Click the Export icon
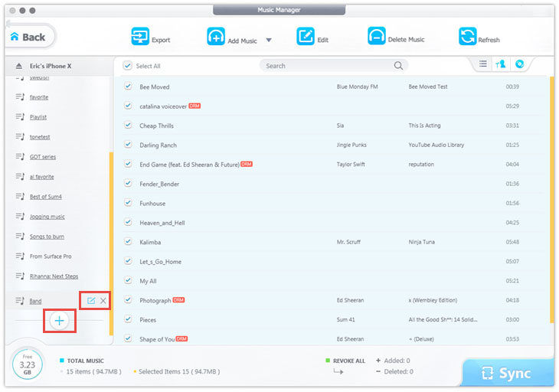The width and height of the screenshot is (559, 392). point(140,36)
